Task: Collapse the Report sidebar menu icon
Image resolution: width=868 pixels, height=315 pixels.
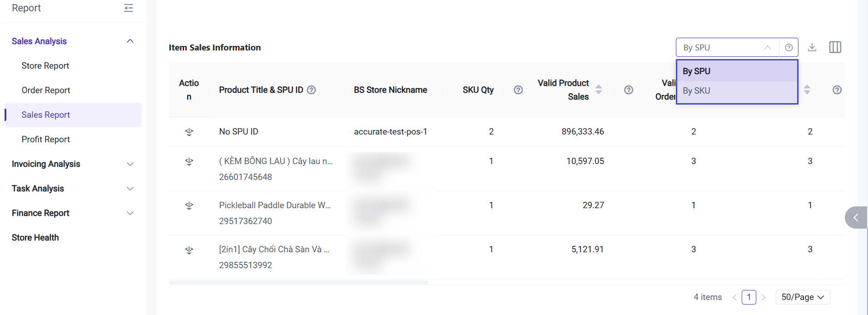Action: click(129, 8)
